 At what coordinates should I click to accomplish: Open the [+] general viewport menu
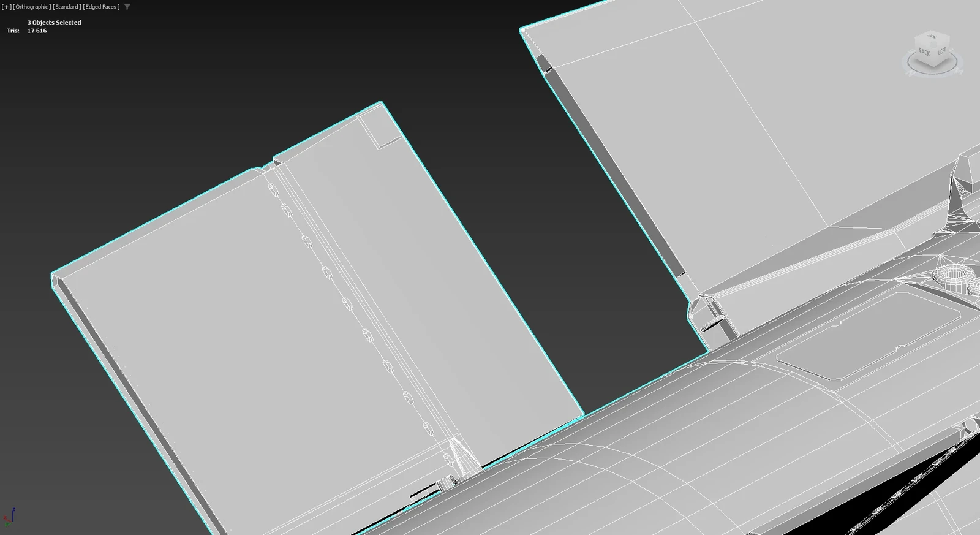pyautogui.click(x=6, y=7)
